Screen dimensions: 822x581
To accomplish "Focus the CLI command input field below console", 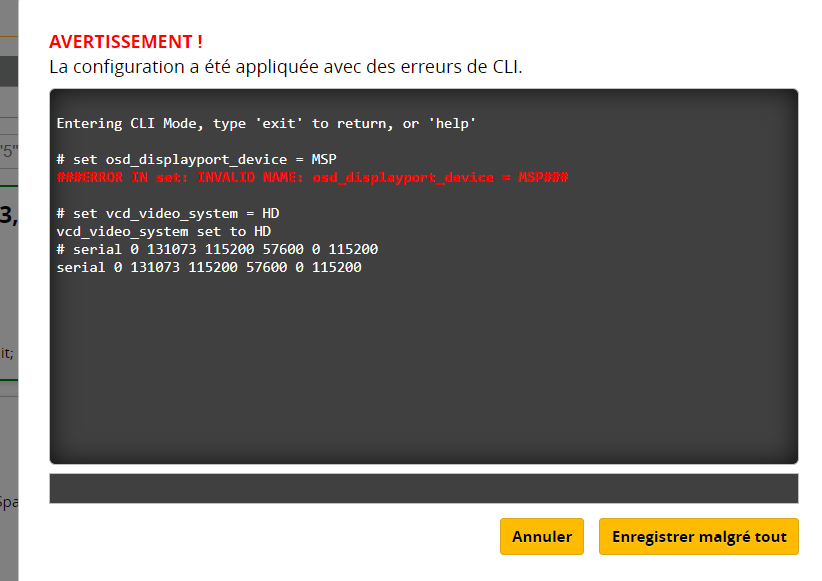I will 423,489.
